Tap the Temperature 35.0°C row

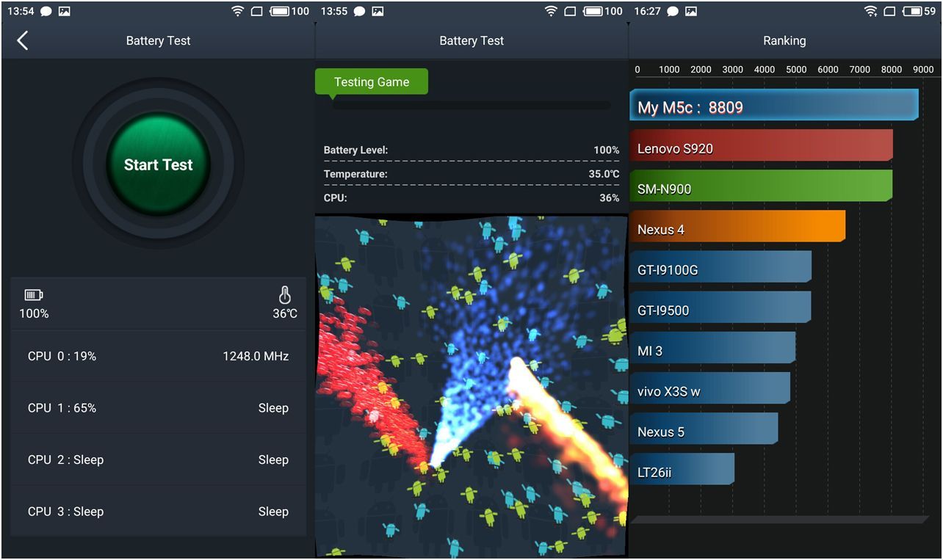point(471,174)
